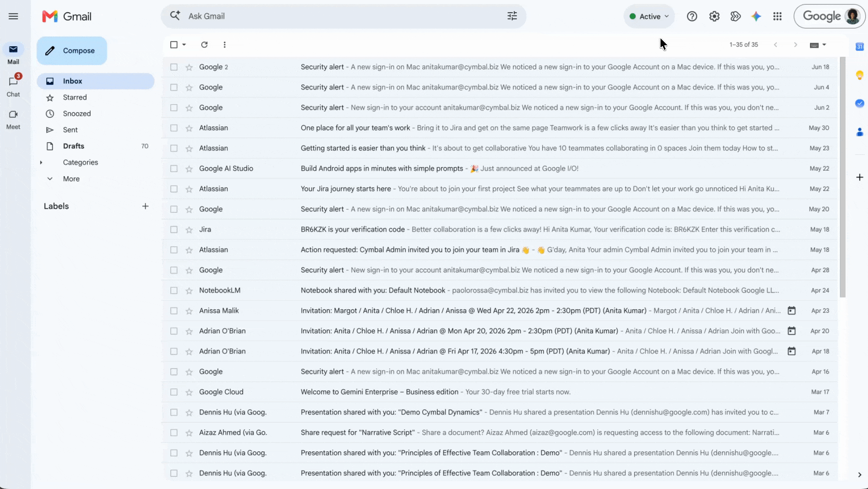868x489 pixels.
Task: Toggle the select-all checkbox
Action: pos(174,44)
